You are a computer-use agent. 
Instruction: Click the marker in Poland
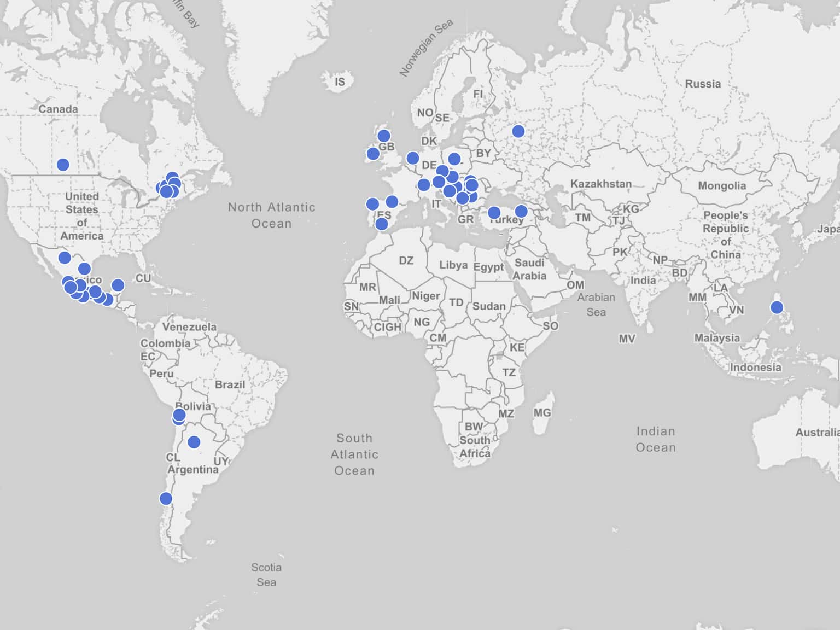(x=454, y=159)
